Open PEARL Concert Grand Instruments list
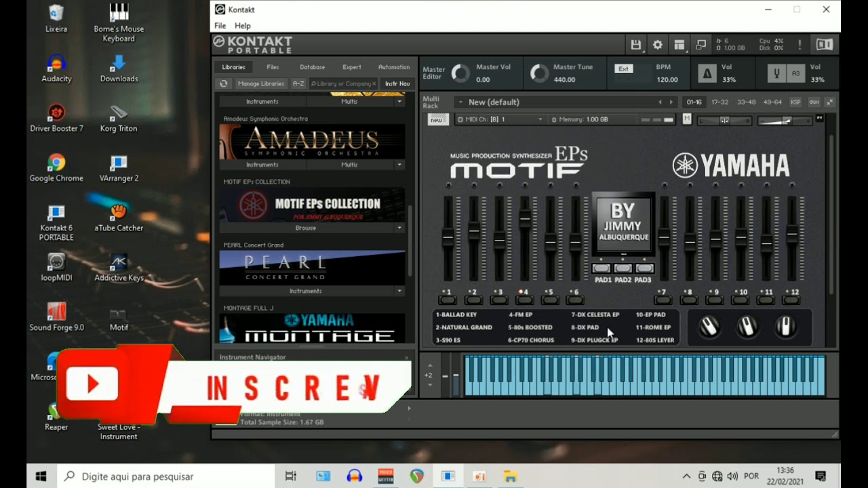 coord(306,291)
